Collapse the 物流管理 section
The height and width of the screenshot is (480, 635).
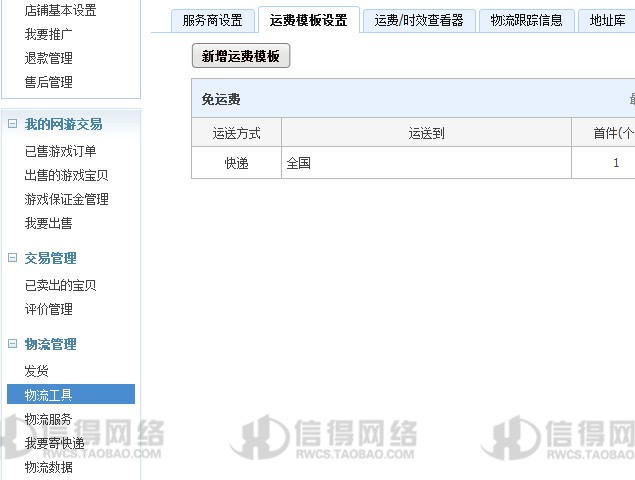[13, 344]
